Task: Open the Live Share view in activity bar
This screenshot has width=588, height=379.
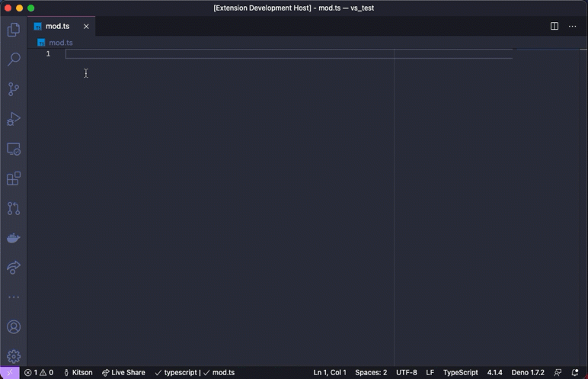Action: (x=14, y=268)
